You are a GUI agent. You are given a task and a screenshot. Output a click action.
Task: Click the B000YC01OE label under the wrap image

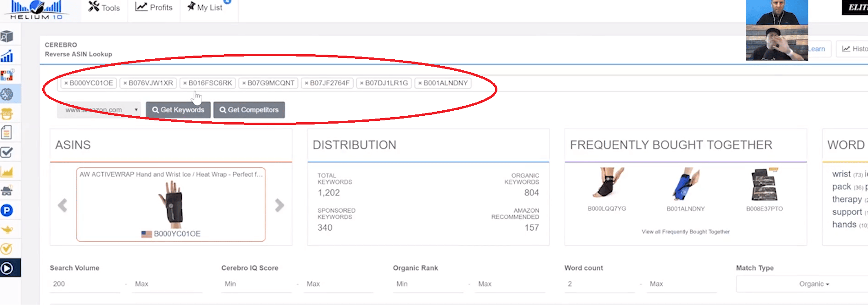point(177,234)
